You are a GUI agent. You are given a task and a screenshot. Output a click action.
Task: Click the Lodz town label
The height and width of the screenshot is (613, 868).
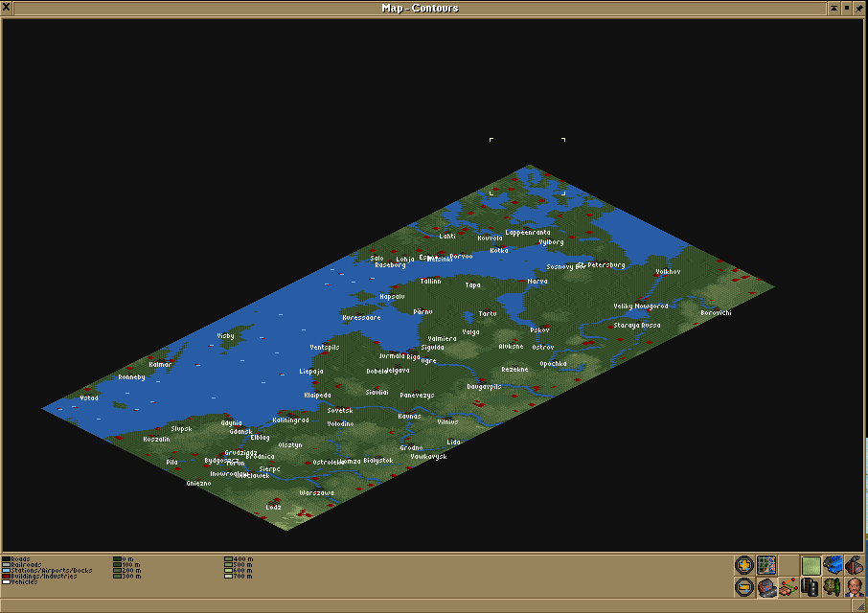[x=273, y=508]
